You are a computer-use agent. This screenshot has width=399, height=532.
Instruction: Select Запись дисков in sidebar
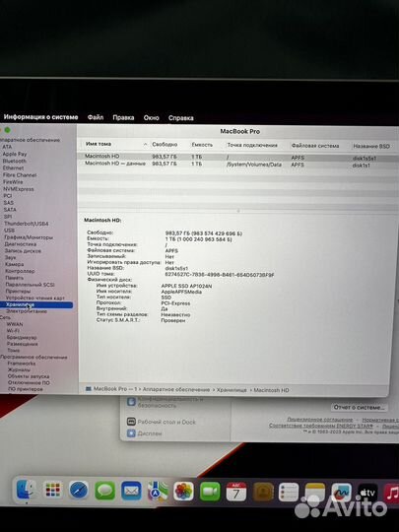23,251
